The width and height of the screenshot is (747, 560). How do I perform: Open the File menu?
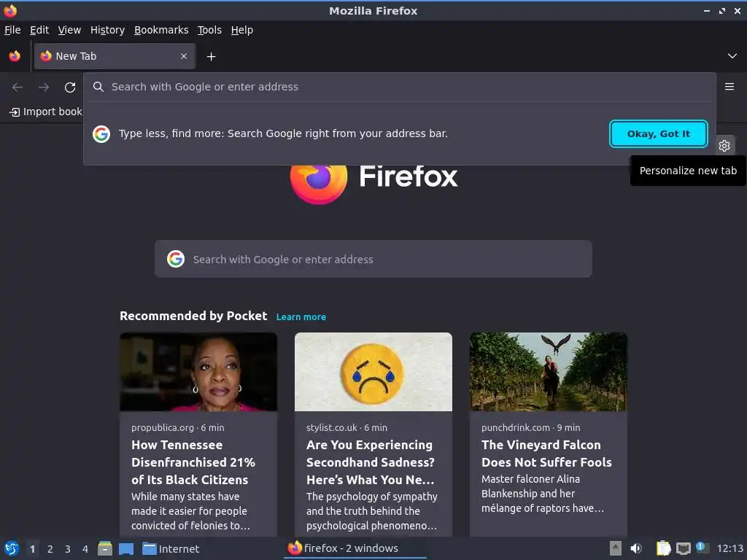coord(12,30)
